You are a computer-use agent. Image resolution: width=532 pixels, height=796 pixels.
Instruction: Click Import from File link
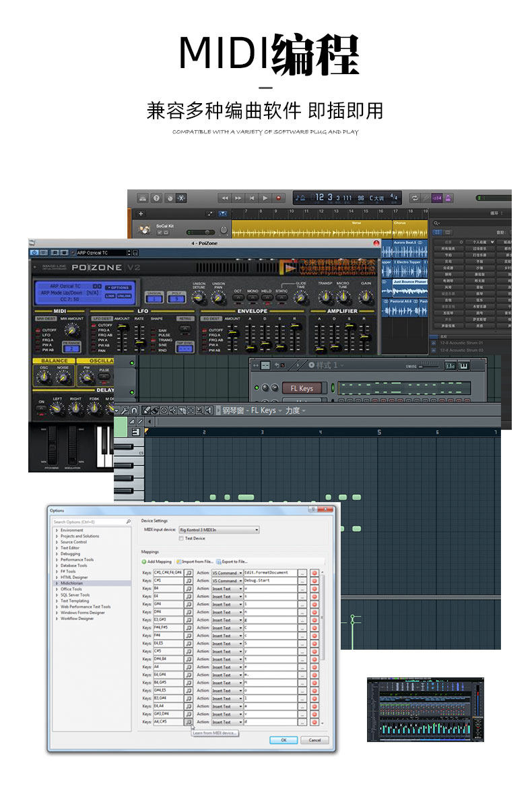tap(195, 561)
